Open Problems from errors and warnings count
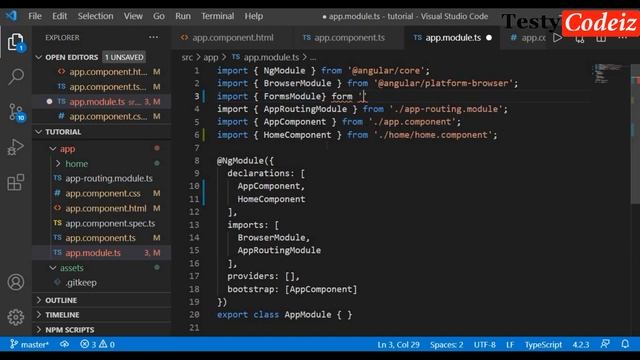Image resolution: width=640 pixels, height=360 pixels. (98, 344)
